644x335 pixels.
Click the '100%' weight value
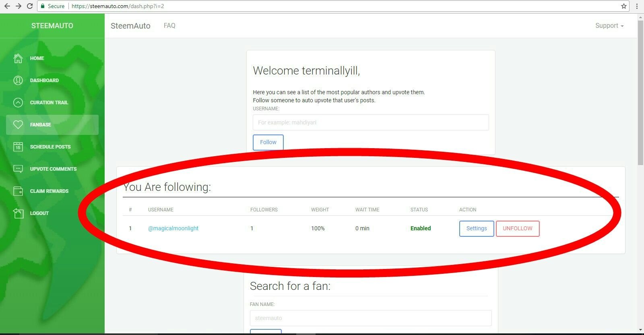tap(318, 228)
